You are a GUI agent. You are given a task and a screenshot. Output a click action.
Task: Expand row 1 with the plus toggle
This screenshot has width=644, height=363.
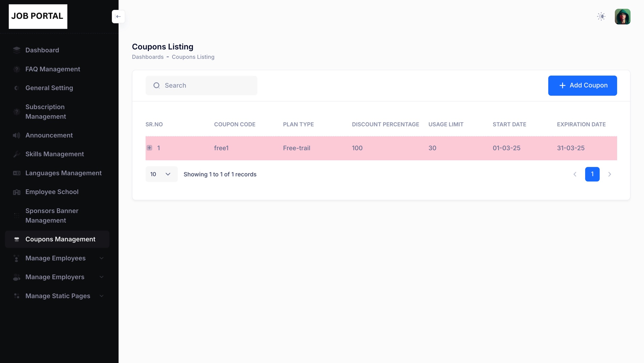coord(149,148)
